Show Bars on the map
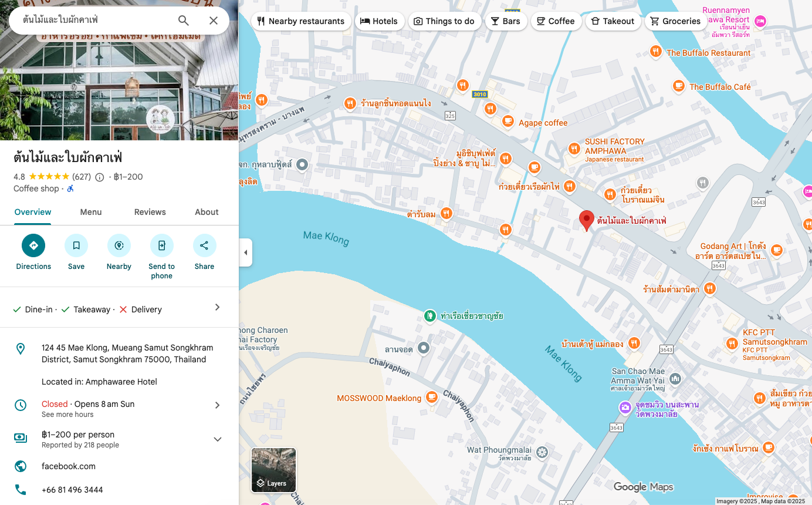Screen dimensions: 812x505 506,21
